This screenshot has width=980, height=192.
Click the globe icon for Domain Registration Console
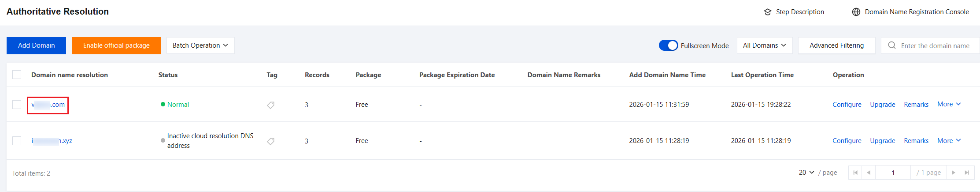point(856,12)
